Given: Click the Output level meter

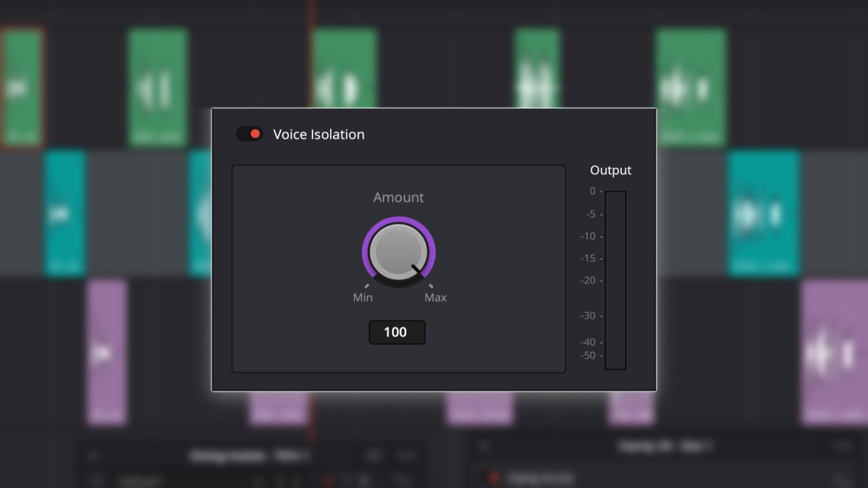Looking at the screenshot, I should tap(615, 280).
